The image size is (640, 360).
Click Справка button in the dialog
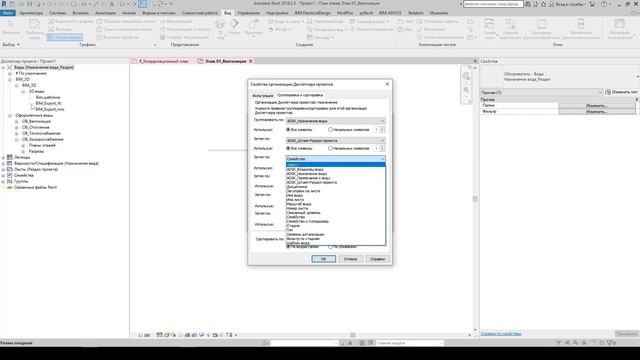coord(377,259)
